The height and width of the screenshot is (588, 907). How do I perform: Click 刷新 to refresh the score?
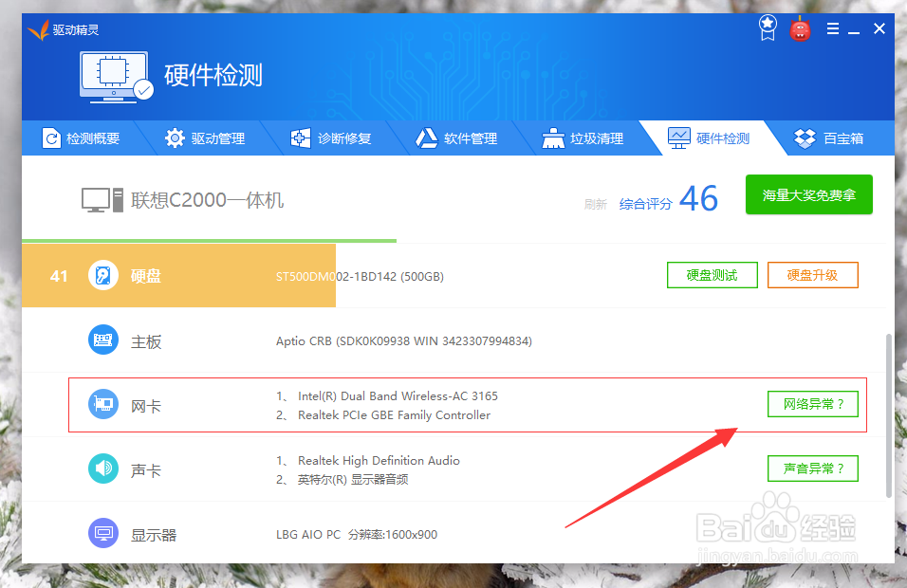(596, 200)
